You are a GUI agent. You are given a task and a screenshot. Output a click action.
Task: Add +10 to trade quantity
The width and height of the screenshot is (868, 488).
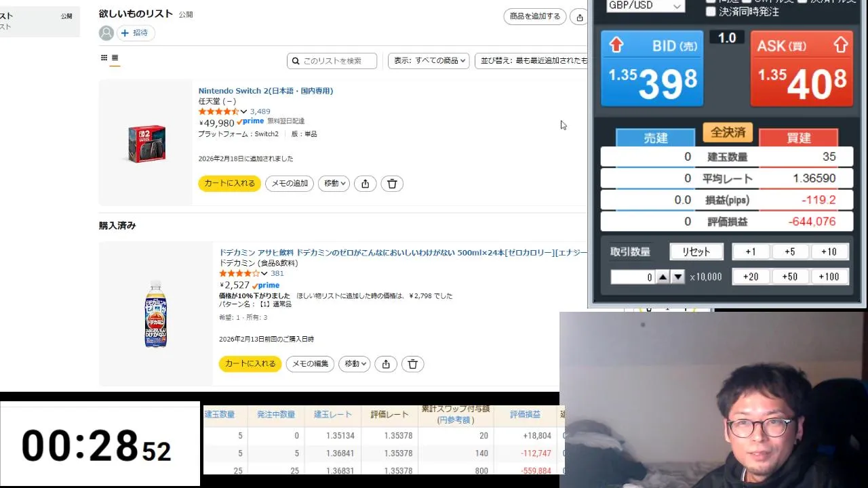829,251
